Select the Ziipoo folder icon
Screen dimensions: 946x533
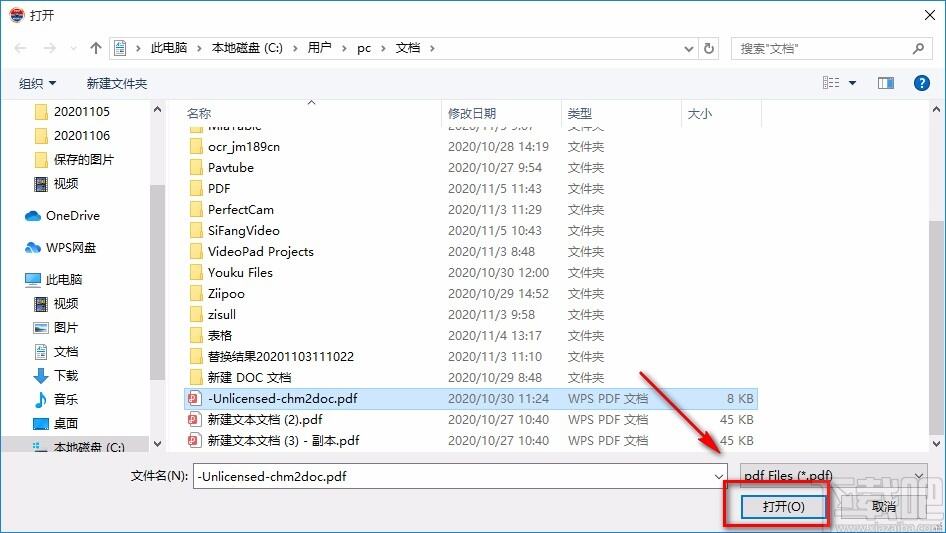pyautogui.click(x=195, y=293)
